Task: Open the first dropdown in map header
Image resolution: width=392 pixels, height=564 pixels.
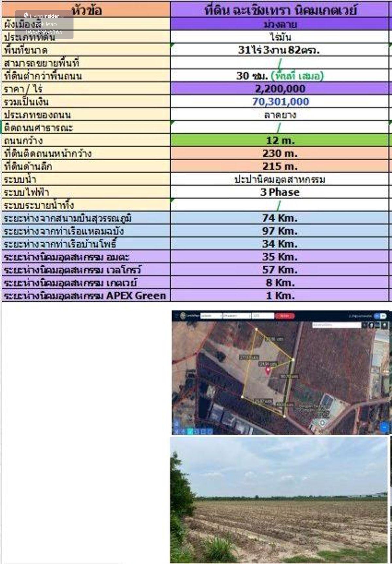Action: 211,316
